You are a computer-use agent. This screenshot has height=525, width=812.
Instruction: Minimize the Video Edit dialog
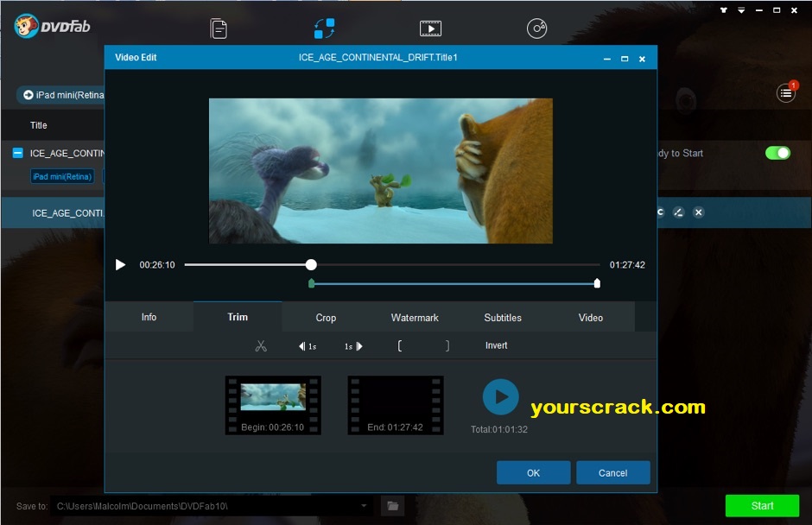pos(607,59)
